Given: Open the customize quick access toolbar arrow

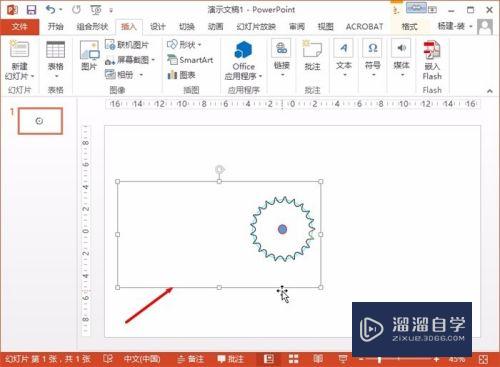Looking at the screenshot, I should pyautogui.click(x=111, y=10).
